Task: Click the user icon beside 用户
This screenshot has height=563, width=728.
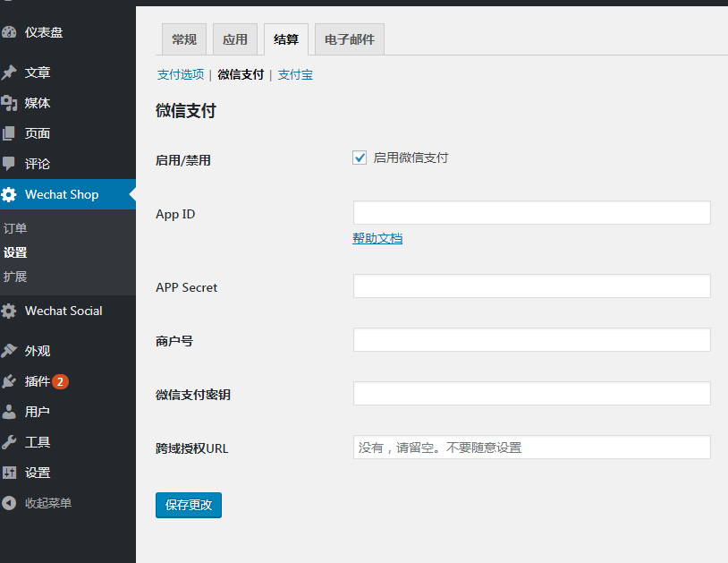Action: [9, 412]
